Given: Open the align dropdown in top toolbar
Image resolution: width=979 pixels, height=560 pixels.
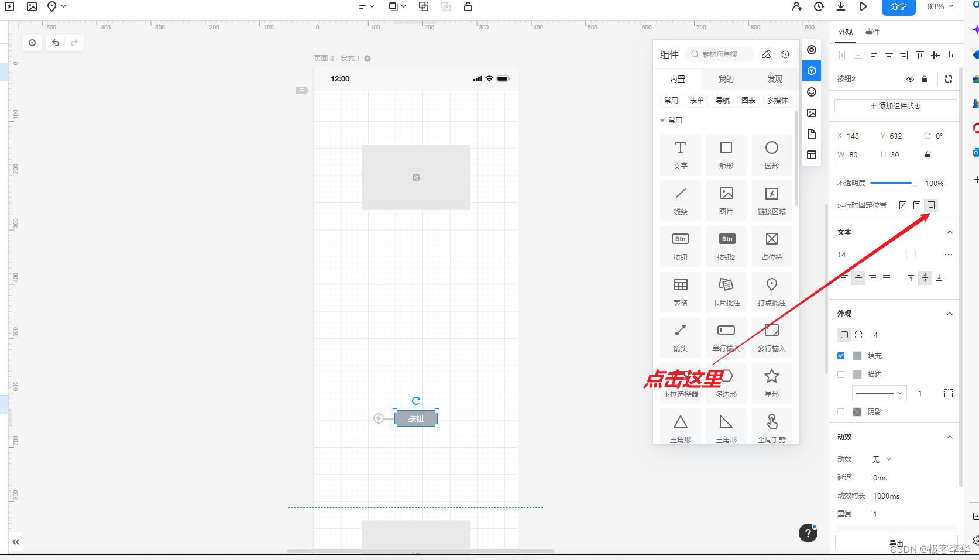Looking at the screenshot, I should [x=366, y=6].
